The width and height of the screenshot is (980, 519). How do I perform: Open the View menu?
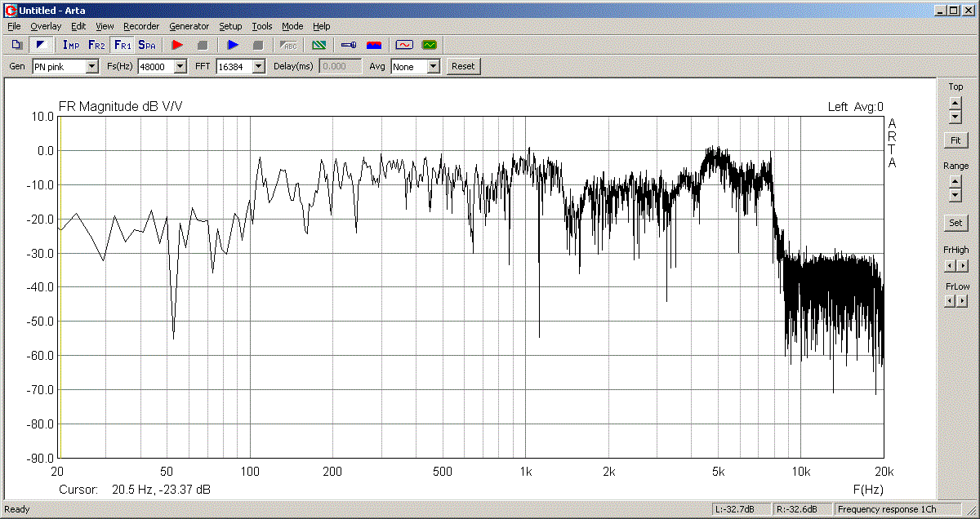[x=105, y=26]
